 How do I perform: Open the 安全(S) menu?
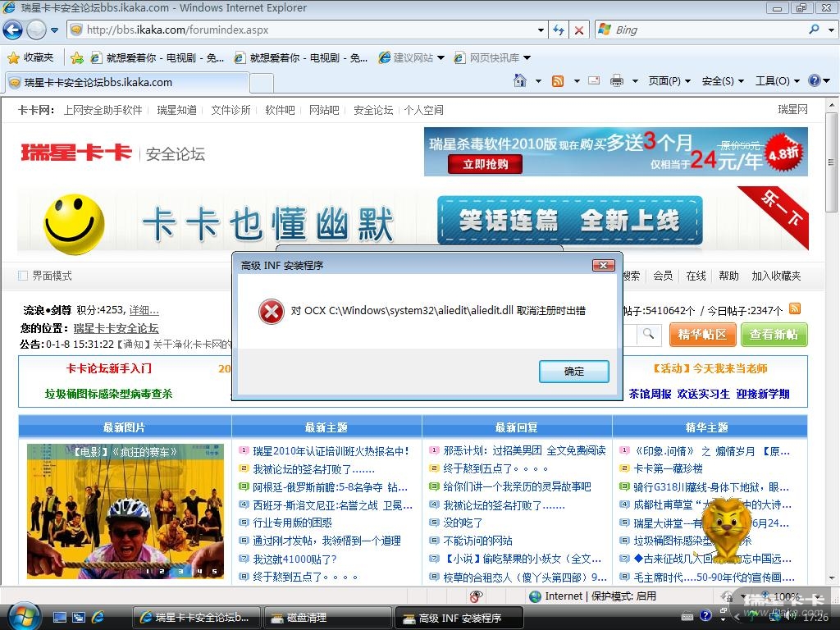[723, 81]
